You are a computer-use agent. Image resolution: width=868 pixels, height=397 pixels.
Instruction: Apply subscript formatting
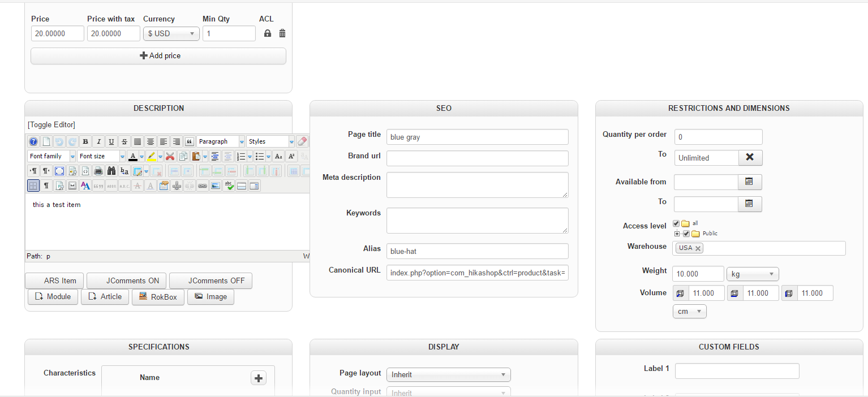[278, 156]
